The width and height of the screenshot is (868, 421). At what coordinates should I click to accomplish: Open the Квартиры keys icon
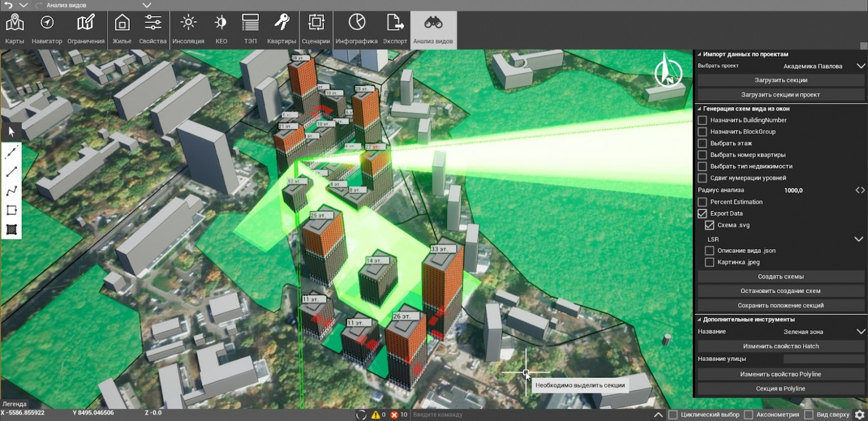tap(281, 29)
